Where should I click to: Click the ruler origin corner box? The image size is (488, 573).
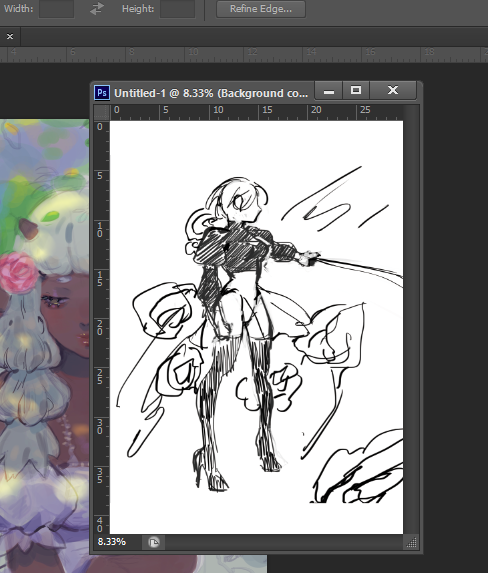[x=102, y=112]
